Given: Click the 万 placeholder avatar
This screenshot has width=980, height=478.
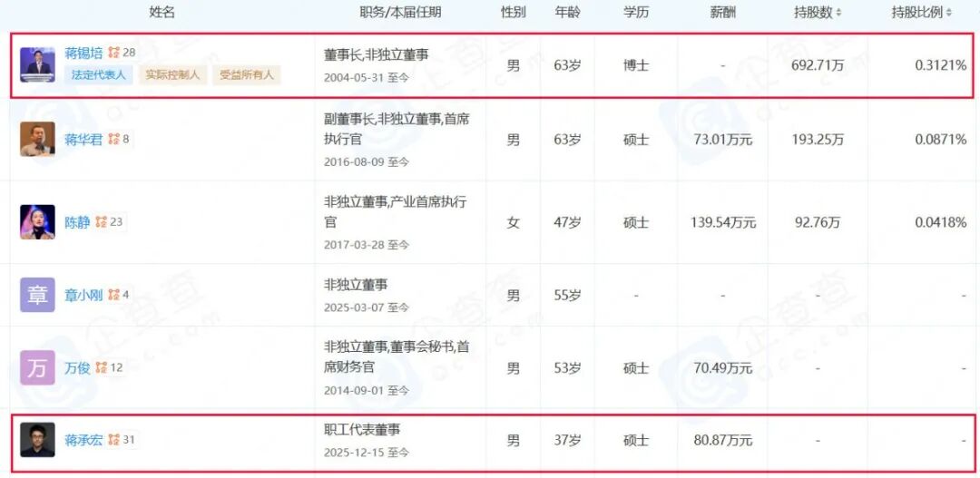Looking at the screenshot, I should tap(37, 367).
